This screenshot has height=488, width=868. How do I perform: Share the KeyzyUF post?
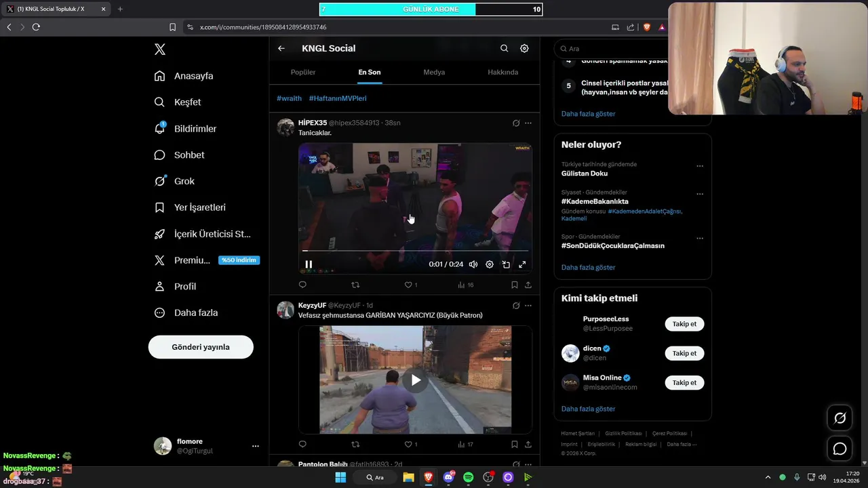tap(528, 445)
